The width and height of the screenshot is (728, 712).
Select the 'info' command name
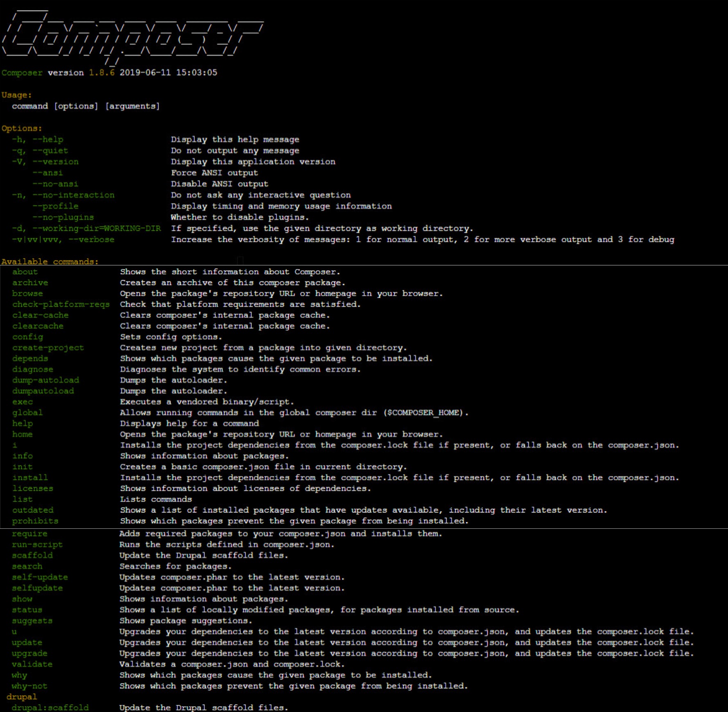[22, 456]
